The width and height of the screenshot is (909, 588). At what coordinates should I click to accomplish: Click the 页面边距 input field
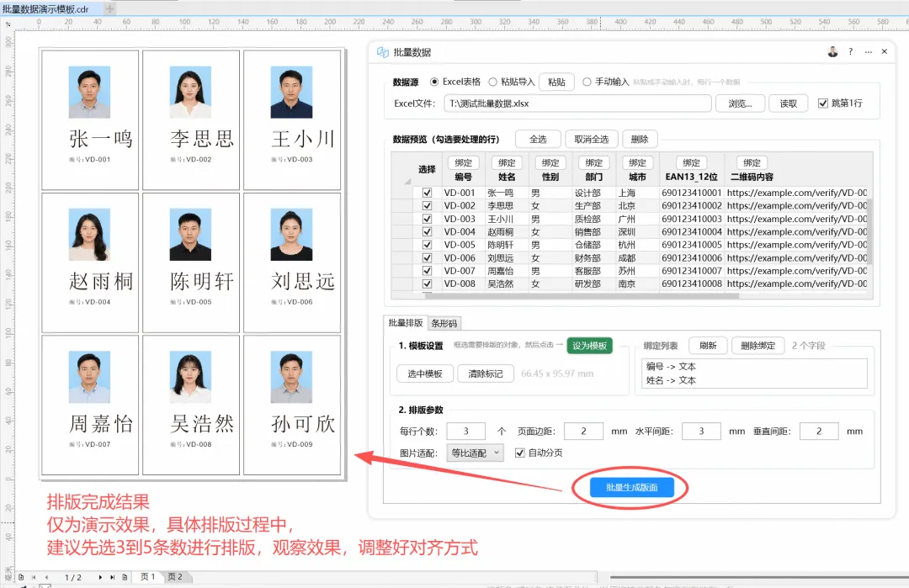coord(583,431)
